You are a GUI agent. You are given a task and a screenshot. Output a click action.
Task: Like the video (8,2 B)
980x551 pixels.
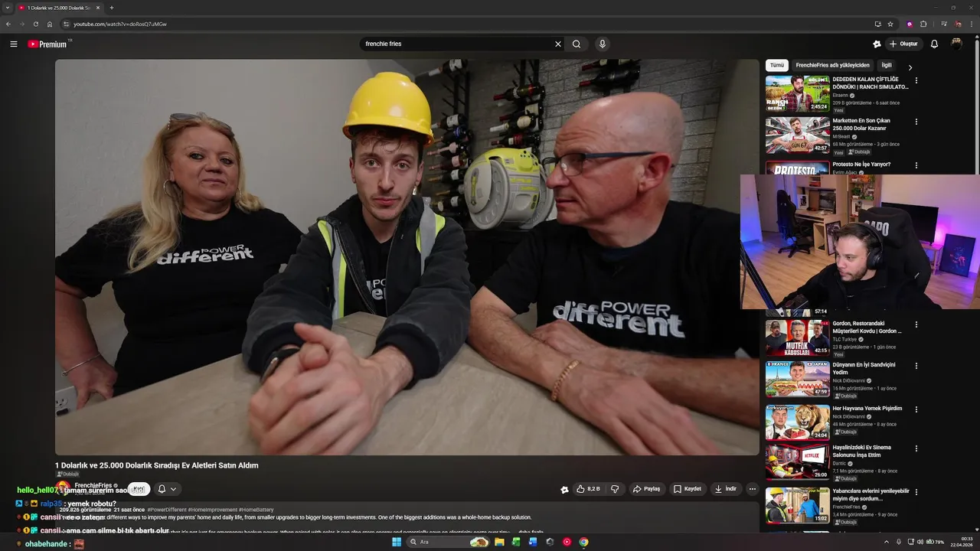[588, 489]
